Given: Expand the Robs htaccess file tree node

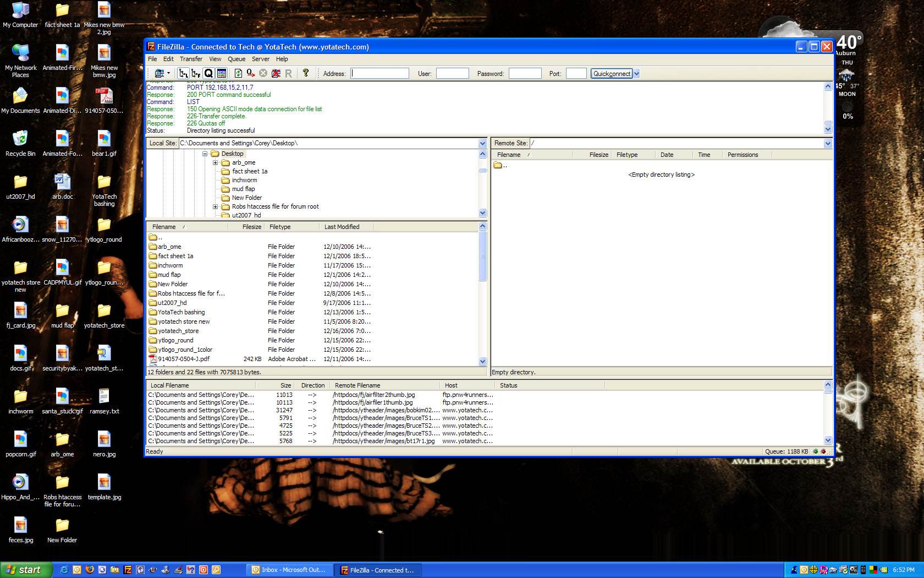Looking at the screenshot, I should click(215, 206).
